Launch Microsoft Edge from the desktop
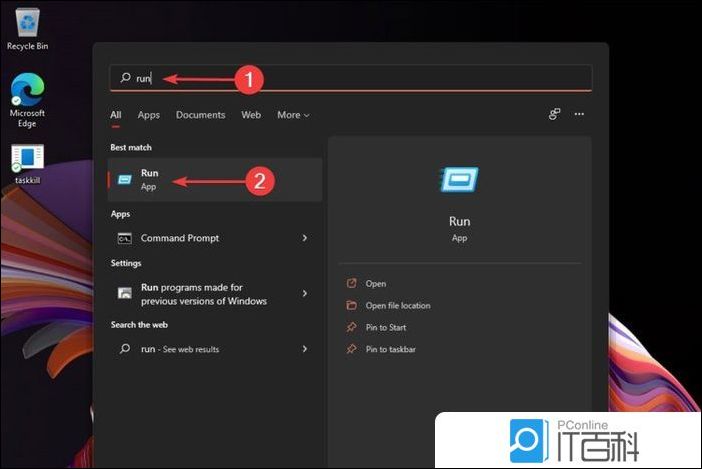Screen dimensions: 702x469 27,94
